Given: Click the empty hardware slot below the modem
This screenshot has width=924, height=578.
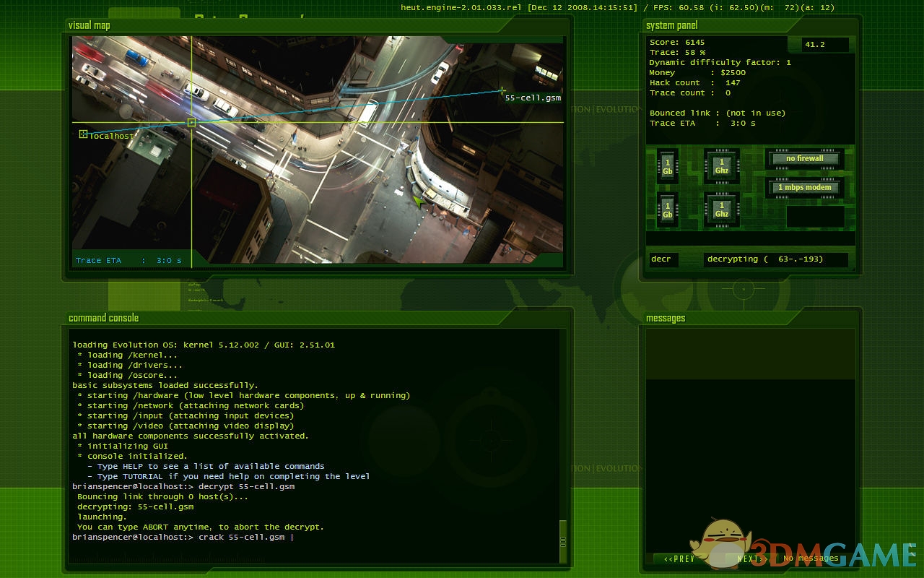Looking at the screenshot, I should [815, 217].
